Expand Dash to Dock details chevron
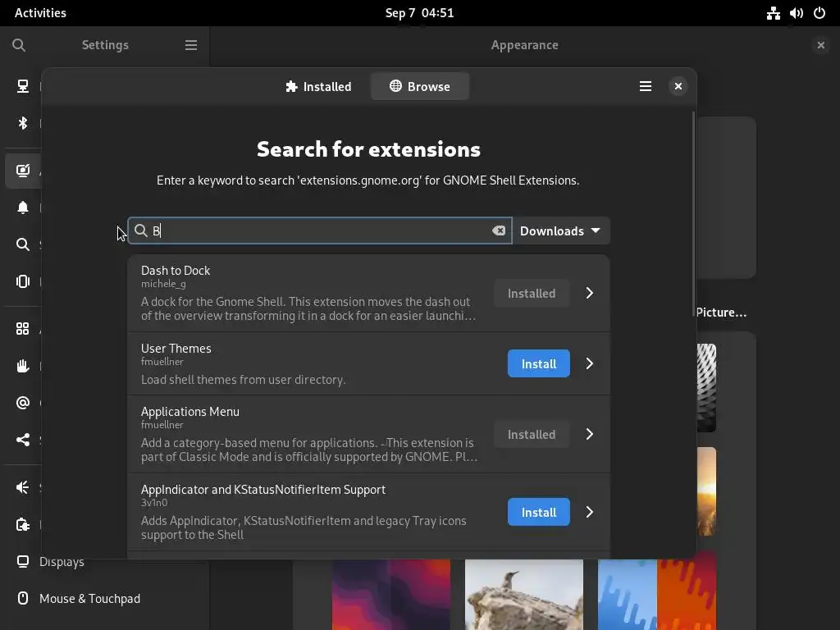Image resolution: width=840 pixels, height=630 pixels. coord(590,293)
